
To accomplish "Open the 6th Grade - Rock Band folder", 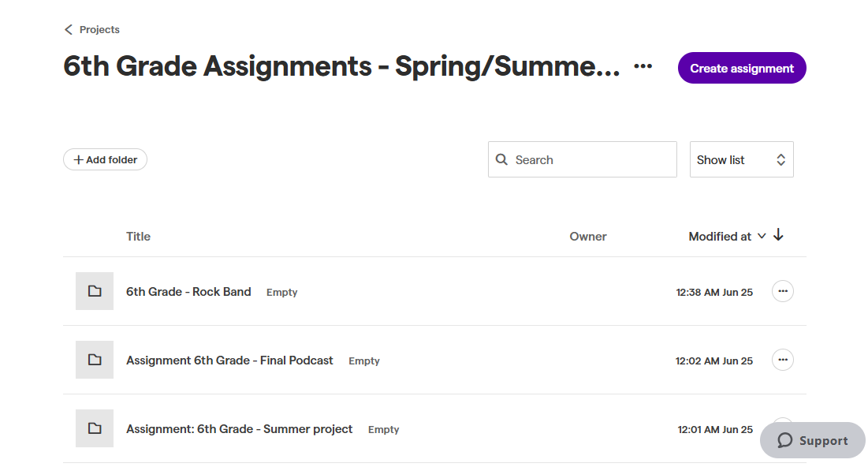I will 188,291.
